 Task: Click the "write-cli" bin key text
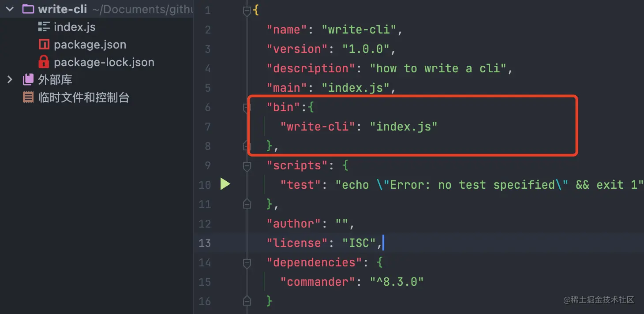[318, 127]
